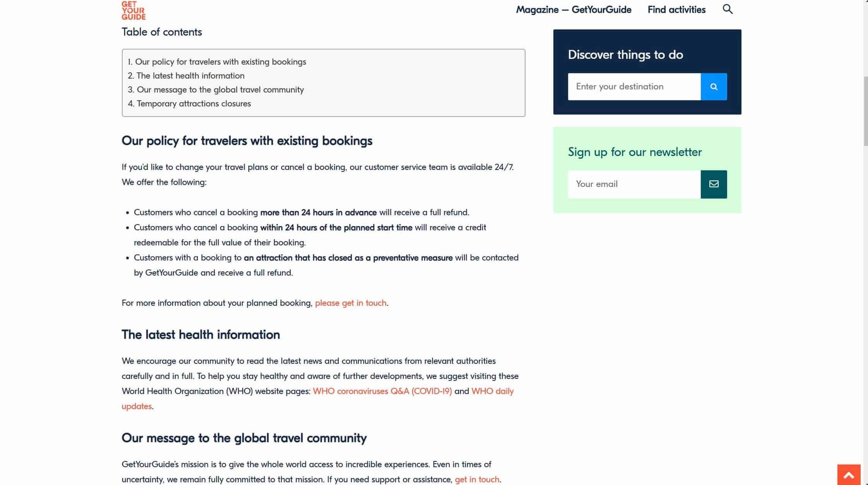Click 'please get in touch' link
Viewport: 868px width, 485px height.
point(351,302)
